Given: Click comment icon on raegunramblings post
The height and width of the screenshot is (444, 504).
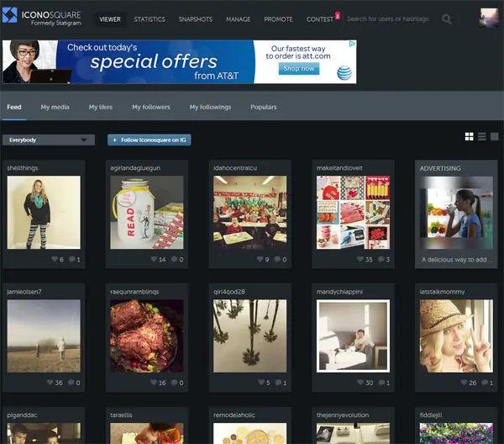Looking at the screenshot, I should pos(175,383).
